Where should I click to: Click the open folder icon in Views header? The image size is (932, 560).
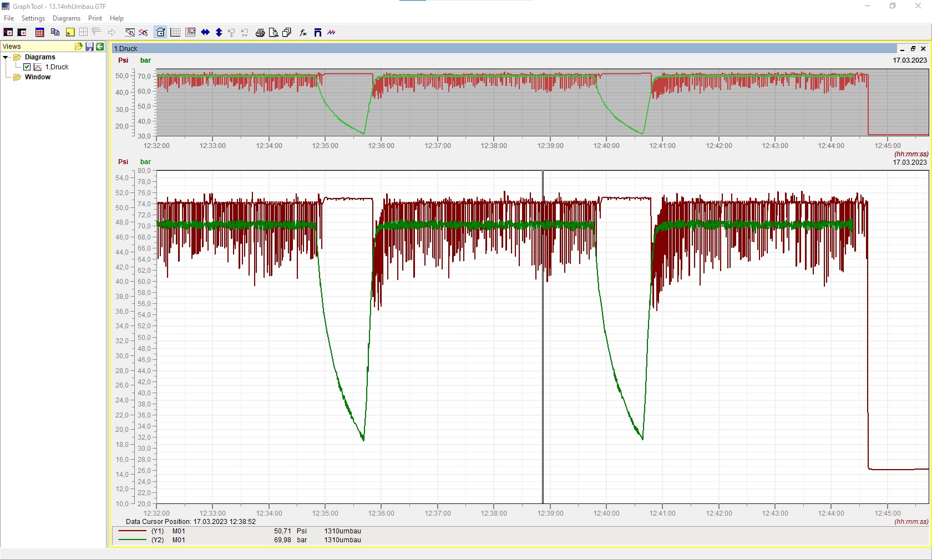(79, 47)
